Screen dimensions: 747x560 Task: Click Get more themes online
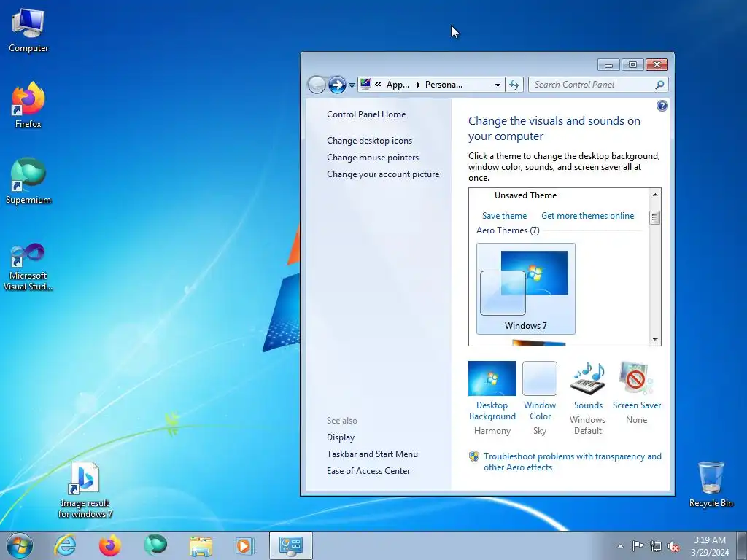(587, 216)
